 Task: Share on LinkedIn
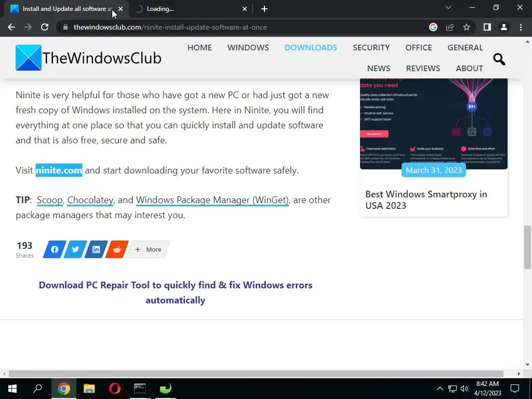tap(96, 249)
